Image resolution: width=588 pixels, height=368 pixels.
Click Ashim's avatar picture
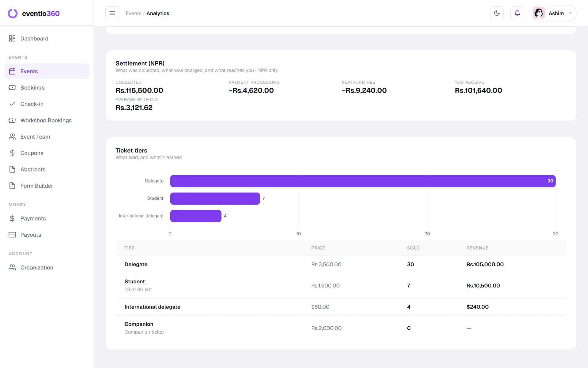(539, 13)
